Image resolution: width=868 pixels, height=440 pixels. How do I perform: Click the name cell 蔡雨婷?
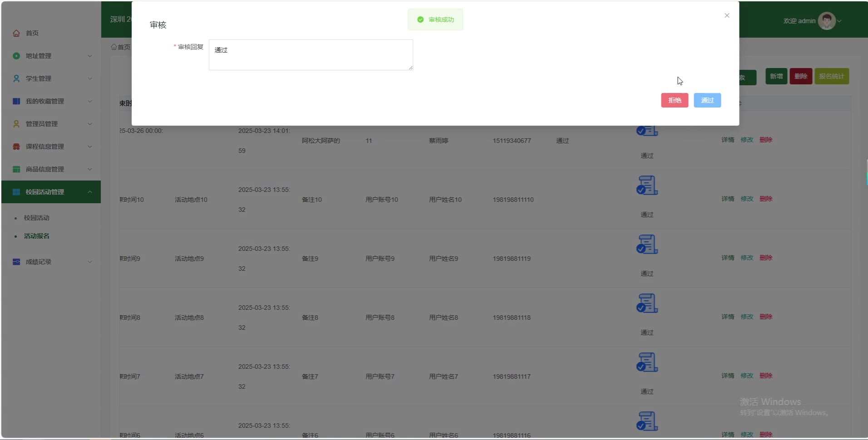[439, 141]
